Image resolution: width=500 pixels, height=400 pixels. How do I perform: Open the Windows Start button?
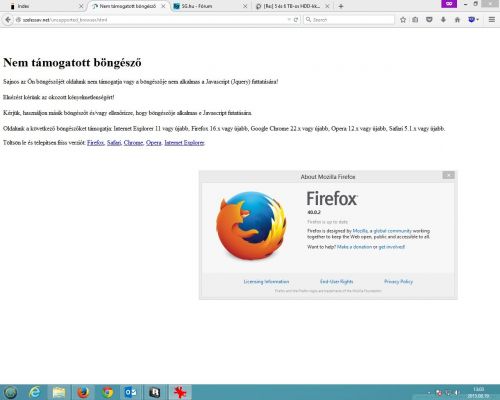(x=10, y=392)
